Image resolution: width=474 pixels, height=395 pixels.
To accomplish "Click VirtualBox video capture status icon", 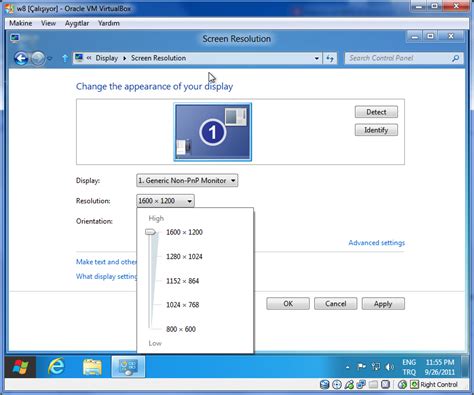I will point(385,385).
